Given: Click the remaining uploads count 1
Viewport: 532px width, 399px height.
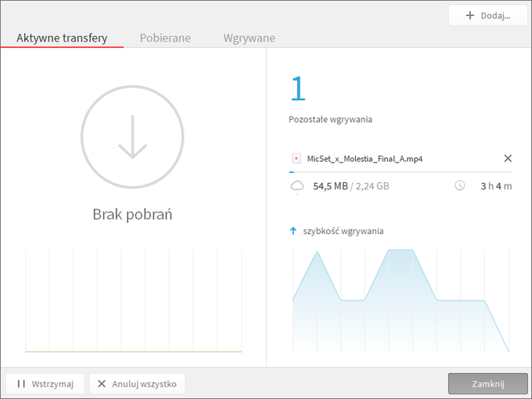Looking at the screenshot, I should click(298, 89).
